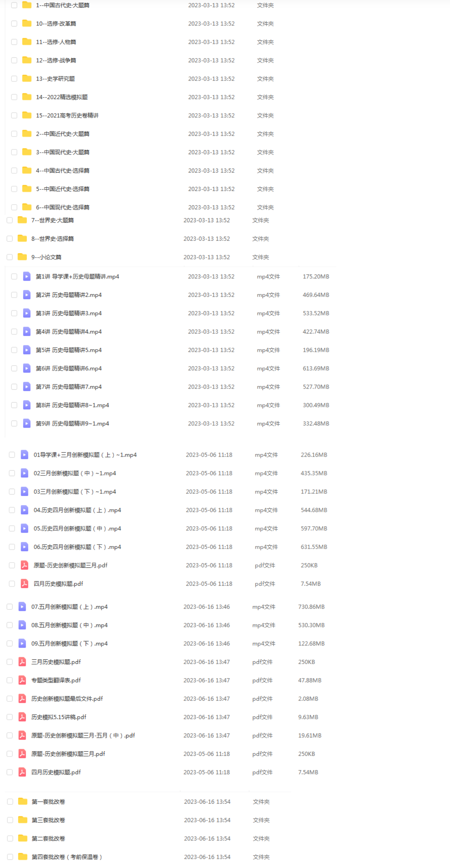450x868 pixels.
Task: Open the 第三套批改卷 folder
Action: [49, 820]
